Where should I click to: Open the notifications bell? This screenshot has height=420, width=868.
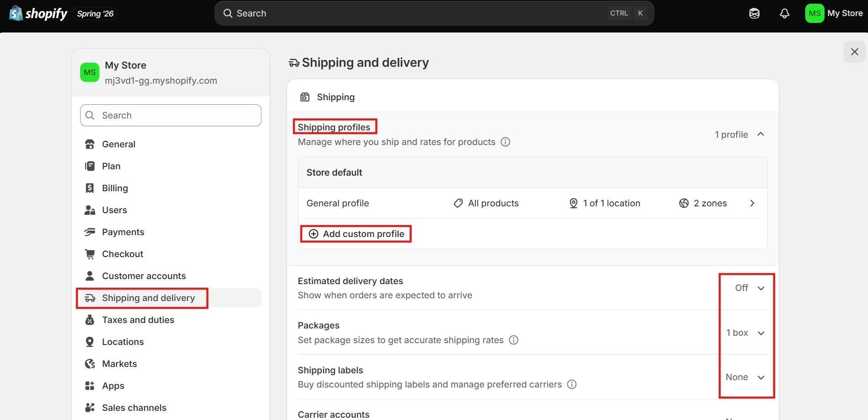click(x=784, y=13)
